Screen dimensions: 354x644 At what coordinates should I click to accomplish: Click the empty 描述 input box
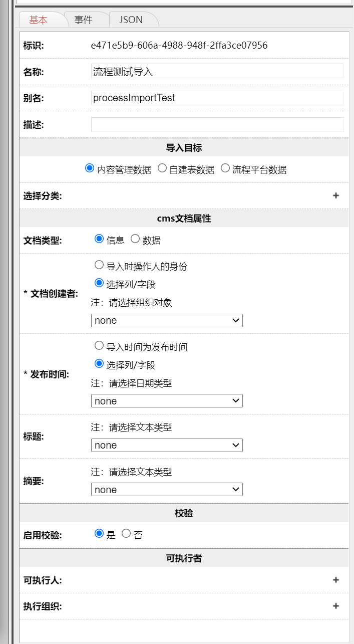(x=217, y=124)
